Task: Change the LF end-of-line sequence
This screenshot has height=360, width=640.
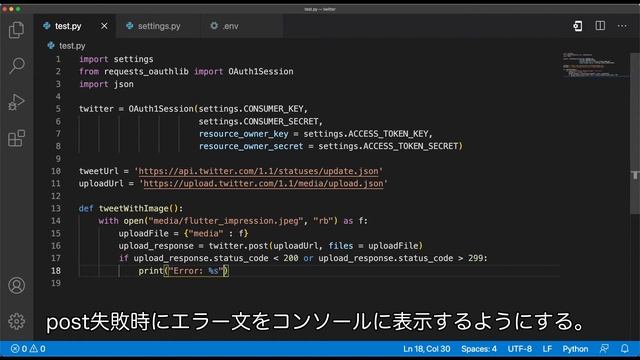Action: [x=547, y=349]
